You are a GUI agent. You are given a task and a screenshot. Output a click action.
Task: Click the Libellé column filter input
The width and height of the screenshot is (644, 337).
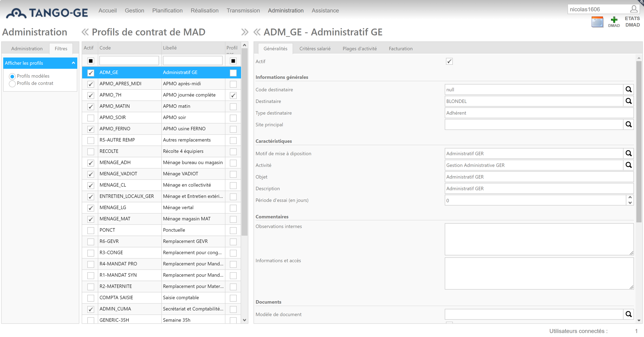tap(193, 61)
